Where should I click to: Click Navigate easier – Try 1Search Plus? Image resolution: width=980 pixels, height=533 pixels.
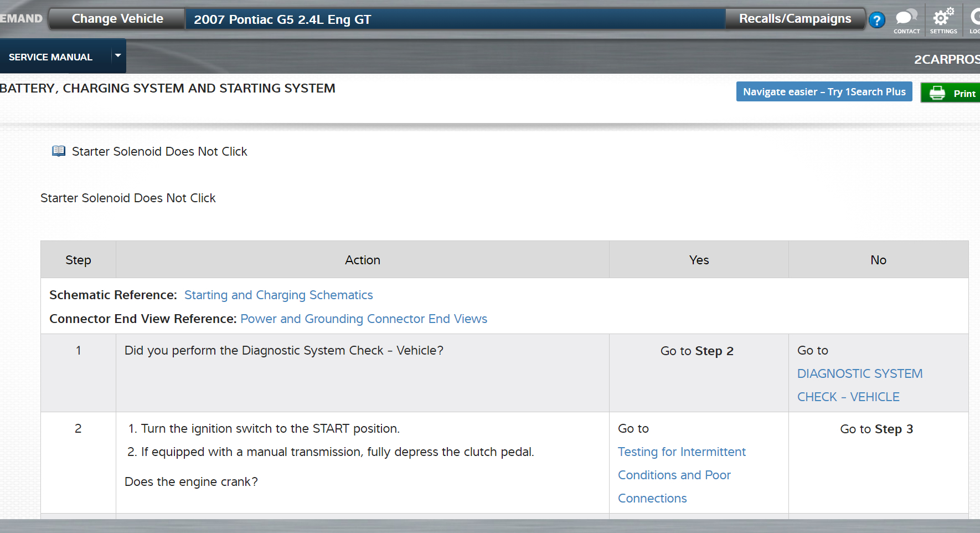(824, 92)
